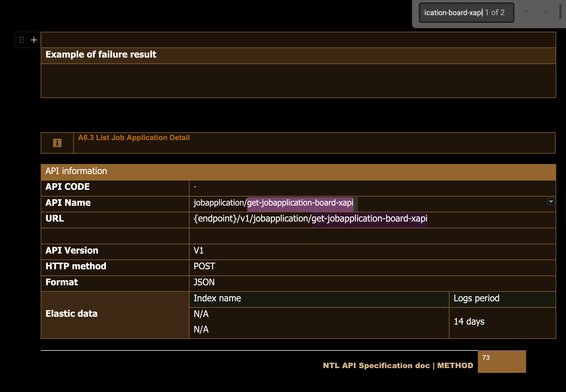
Task: Click highlighted match in URL cell
Action: [369, 218]
